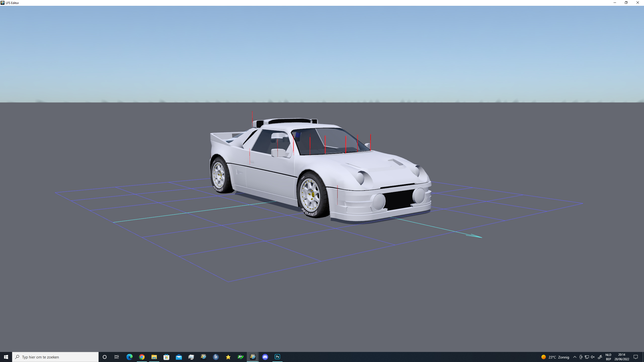Open Google Chrome from the taskbar
Viewport: 644px width, 362px height.
[142, 357]
